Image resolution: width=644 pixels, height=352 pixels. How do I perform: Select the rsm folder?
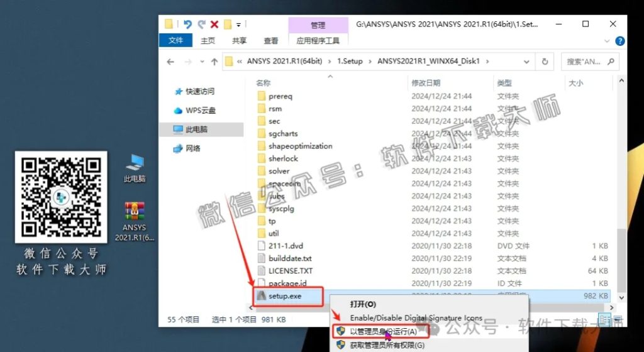point(275,109)
